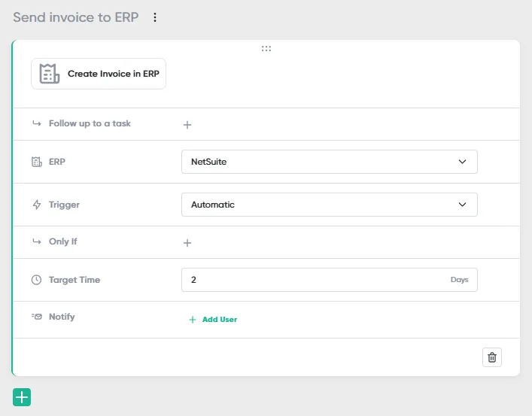This screenshot has width=532, height=416.
Task: Click the chevron arrow in NetSuite dropdown
Action: point(462,162)
